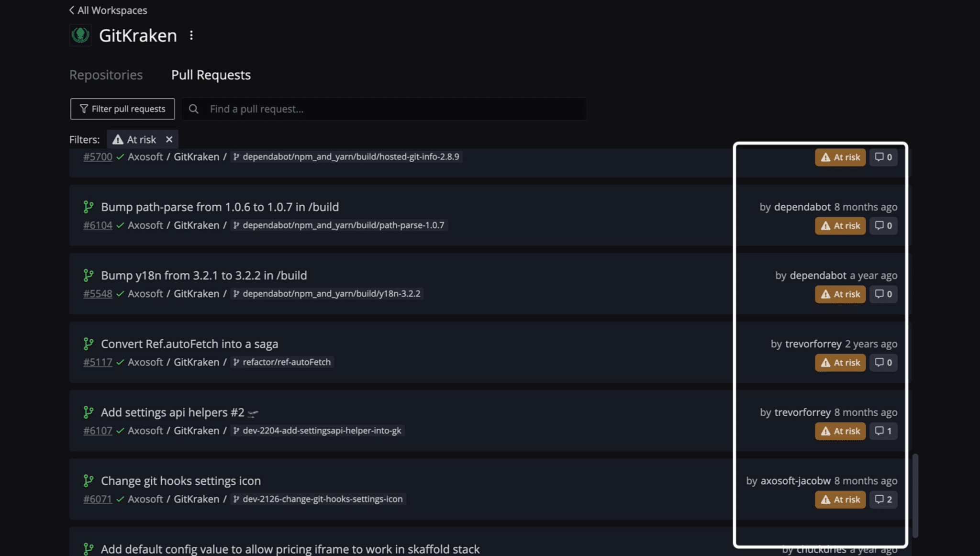This screenshot has width=980, height=556.
Task: Click the GitKraken workspace icon
Action: (x=80, y=35)
